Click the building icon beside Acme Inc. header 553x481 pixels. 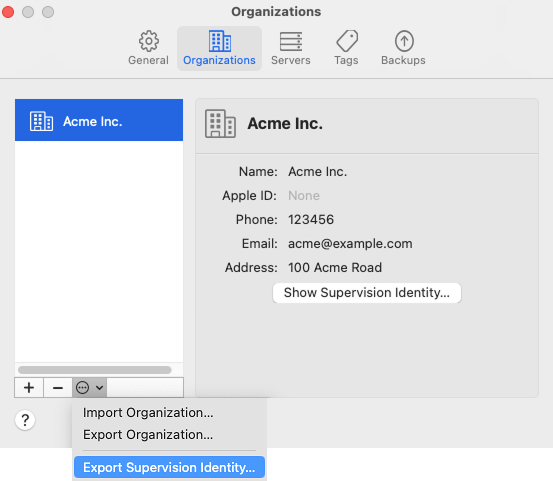point(220,123)
